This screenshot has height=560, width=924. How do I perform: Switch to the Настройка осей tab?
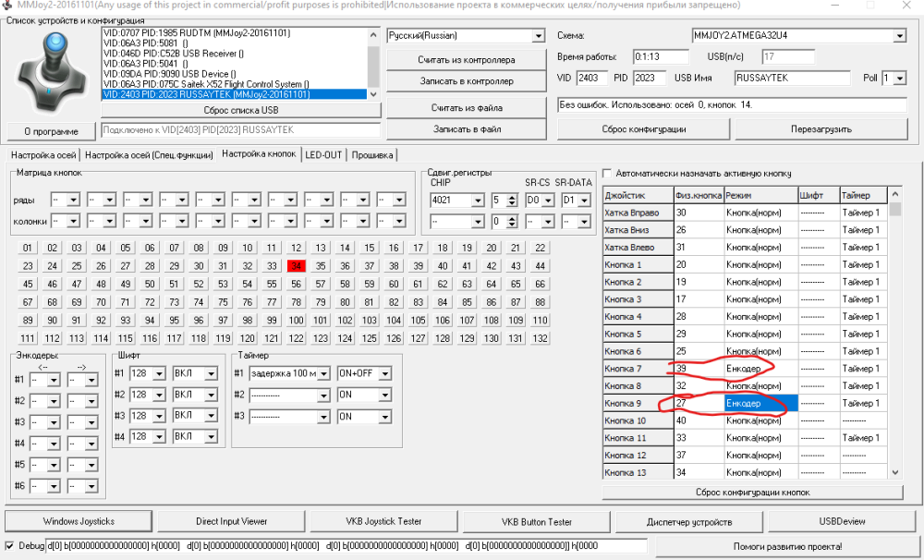pyautogui.click(x=42, y=154)
